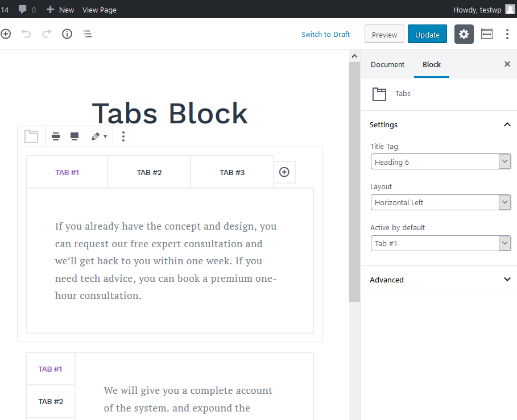517x420 pixels.
Task: Switch to the Document tab
Action: pos(387,65)
